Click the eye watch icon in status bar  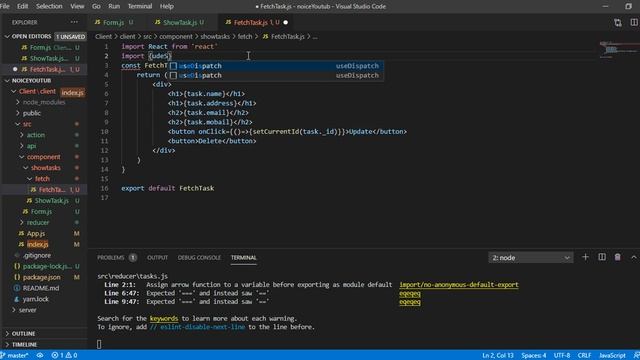pos(40,355)
